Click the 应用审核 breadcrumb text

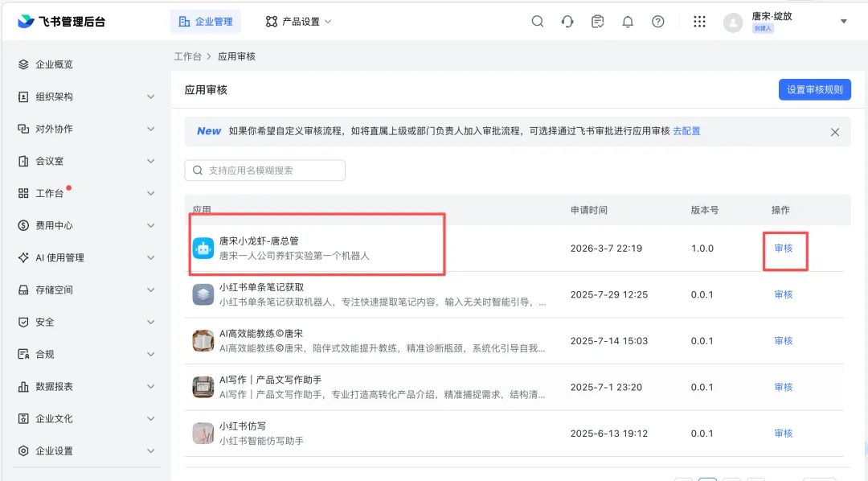(x=236, y=56)
